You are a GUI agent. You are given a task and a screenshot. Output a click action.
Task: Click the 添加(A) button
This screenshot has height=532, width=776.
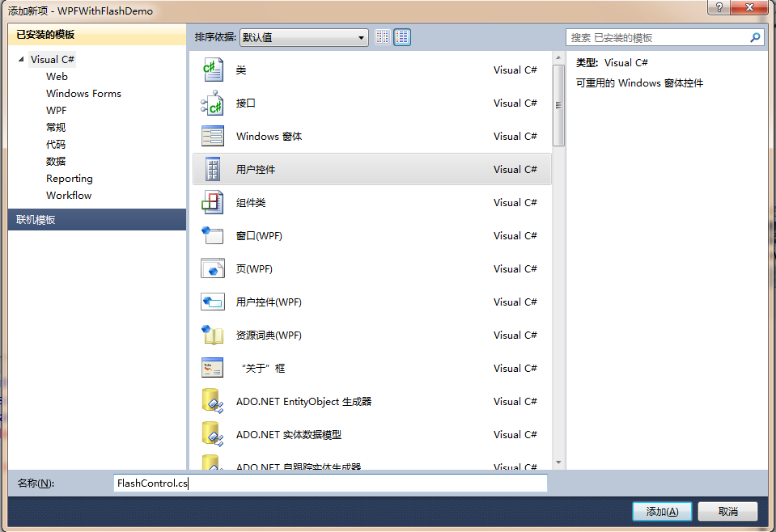662,511
